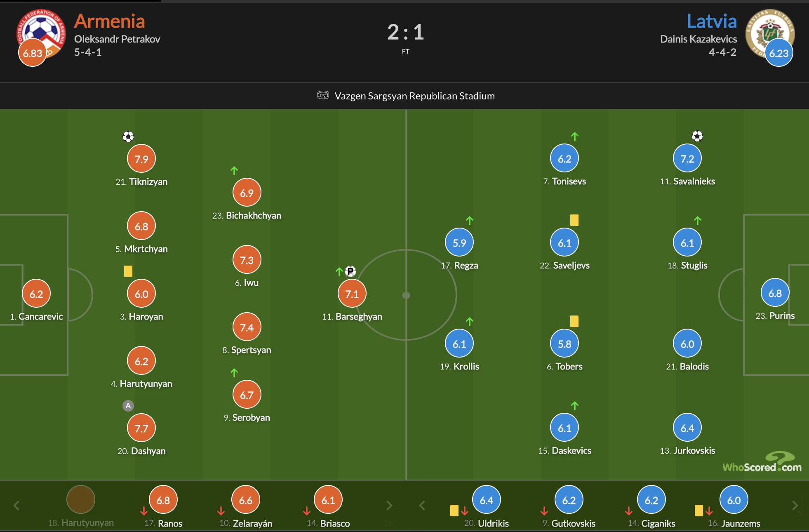Click assist icon above Dashyan

tap(128, 406)
